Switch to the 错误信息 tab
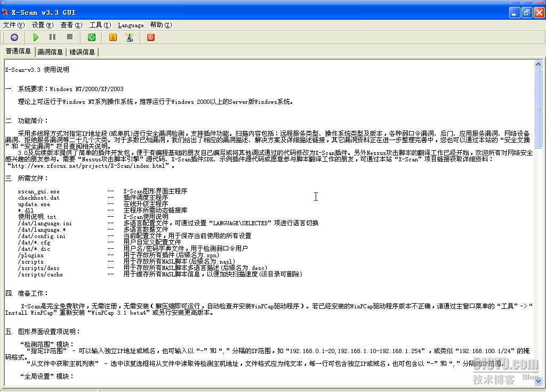The height and width of the screenshot is (392, 546). [82, 52]
